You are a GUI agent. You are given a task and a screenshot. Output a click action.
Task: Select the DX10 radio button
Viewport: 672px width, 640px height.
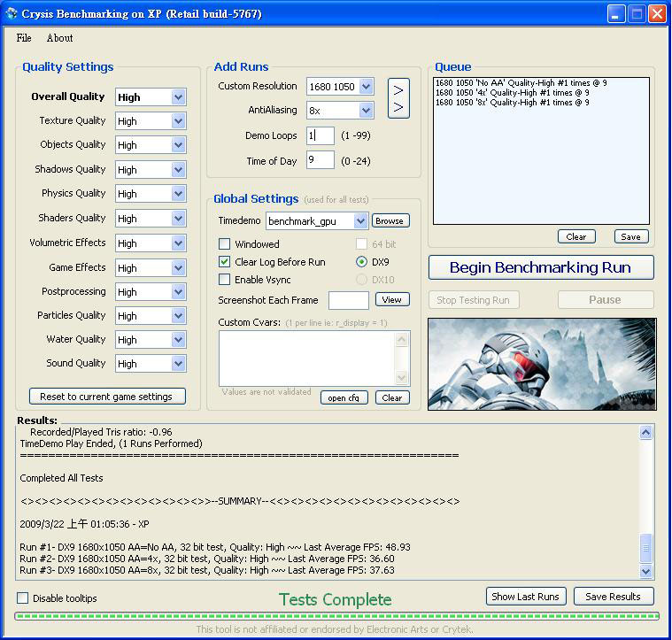tap(362, 280)
